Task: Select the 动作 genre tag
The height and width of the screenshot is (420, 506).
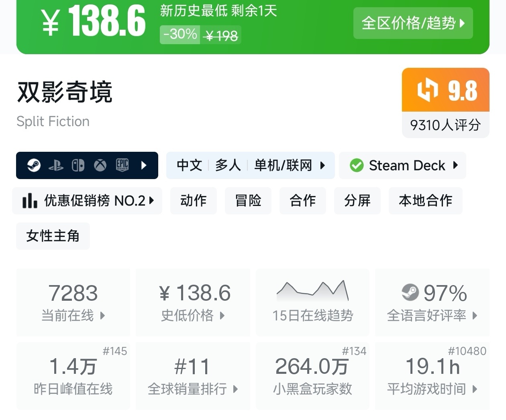Action: (194, 200)
